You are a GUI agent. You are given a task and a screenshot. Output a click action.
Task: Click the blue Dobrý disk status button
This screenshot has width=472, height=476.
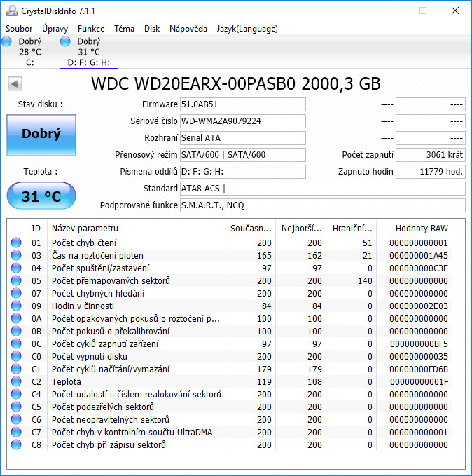41,135
